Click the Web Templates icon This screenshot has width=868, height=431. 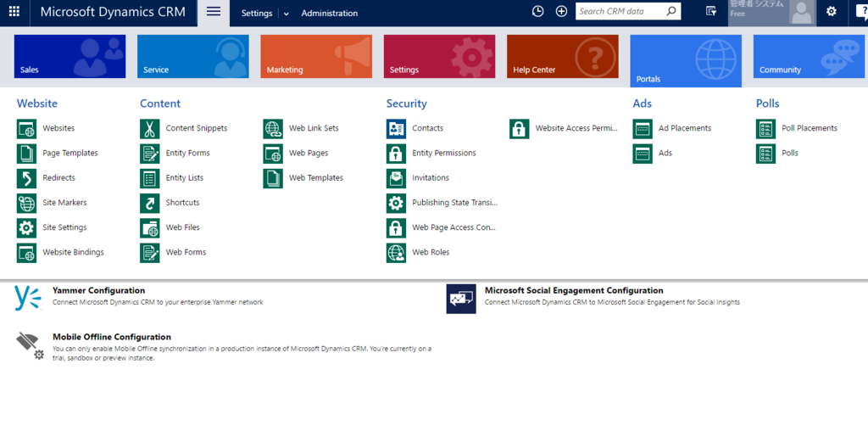click(x=273, y=178)
